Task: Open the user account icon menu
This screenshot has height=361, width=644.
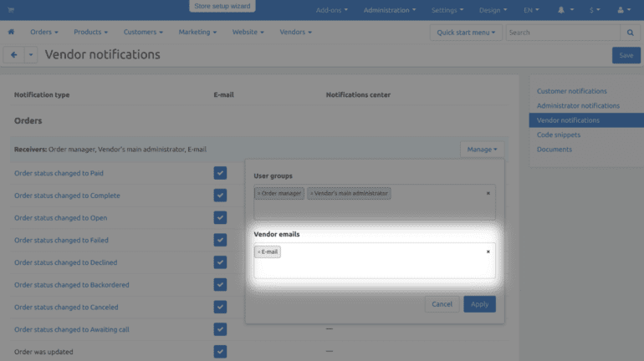Action: (x=623, y=10)
